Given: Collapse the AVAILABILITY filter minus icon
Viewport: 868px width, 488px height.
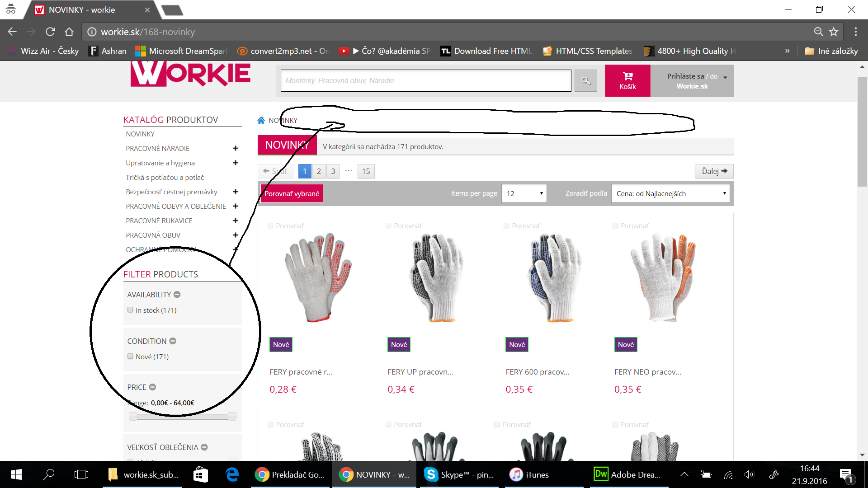Looking at the screenshot, I should pyautogui.click(x=177, y=295).
